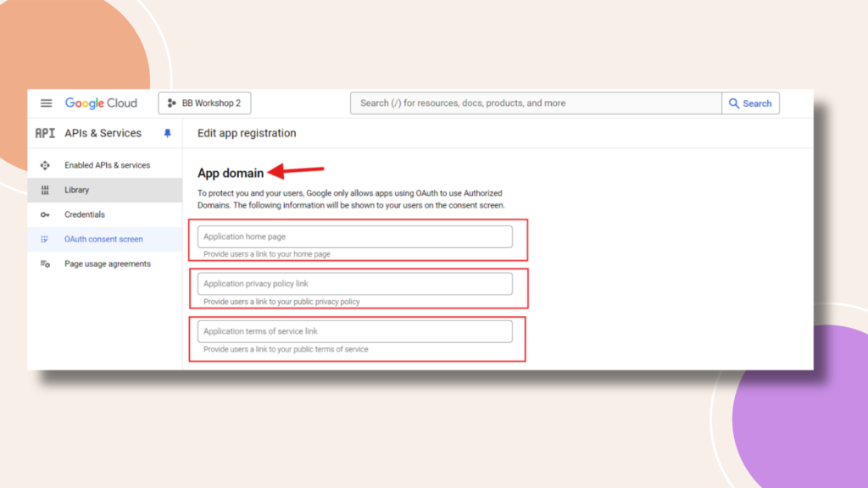Click the API logo icon
The image size is (868, 488).
[45, 133]
